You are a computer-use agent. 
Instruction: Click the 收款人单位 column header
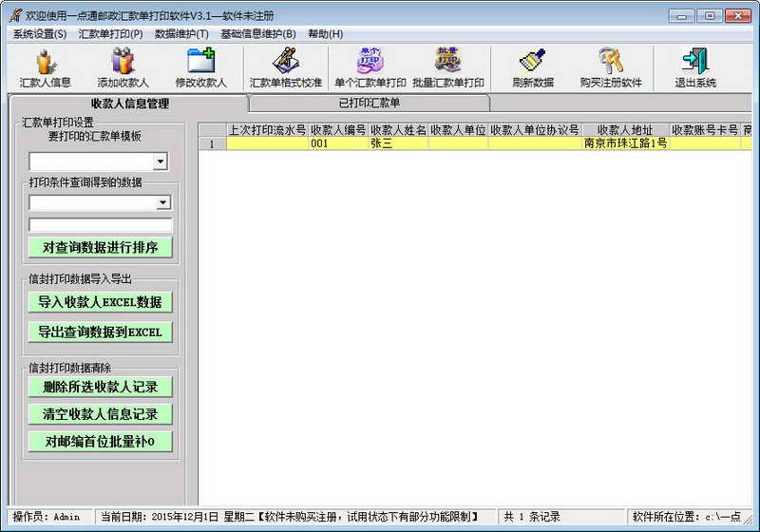[458, 130]
